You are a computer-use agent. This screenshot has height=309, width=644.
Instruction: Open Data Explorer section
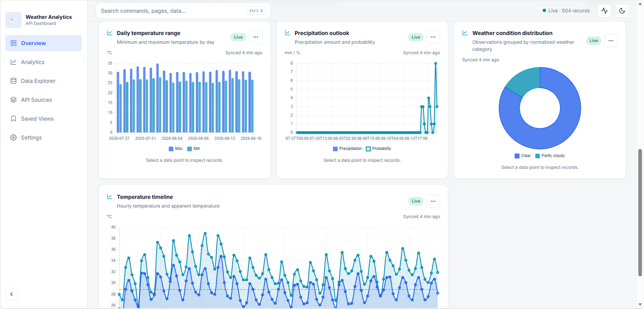coord(43,81)
